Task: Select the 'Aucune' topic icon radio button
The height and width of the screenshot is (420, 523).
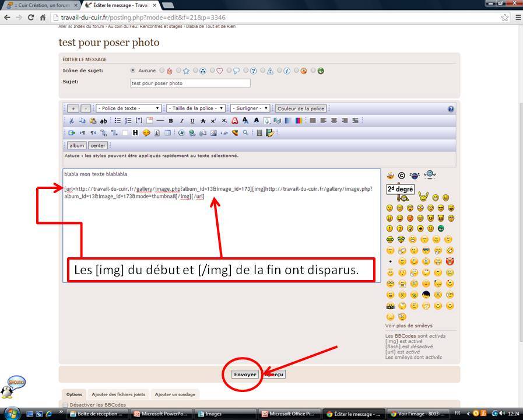Action: click(133, 71)
